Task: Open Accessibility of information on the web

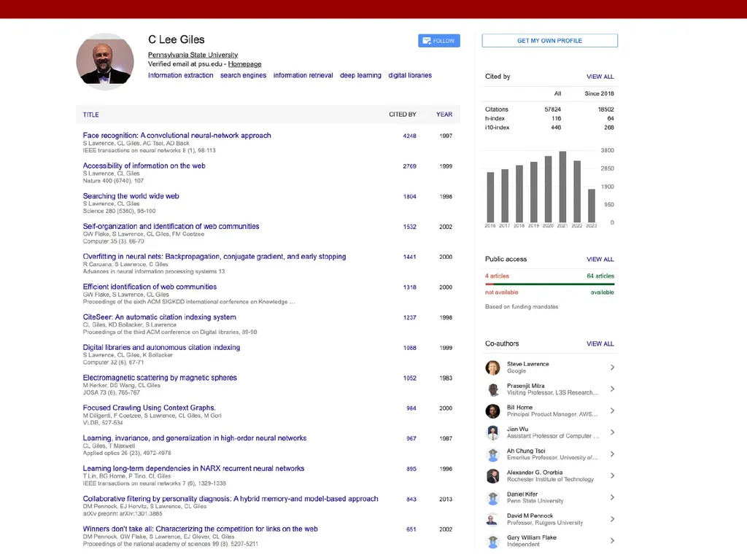Action: pyautogui.click(x=144, y=166)
